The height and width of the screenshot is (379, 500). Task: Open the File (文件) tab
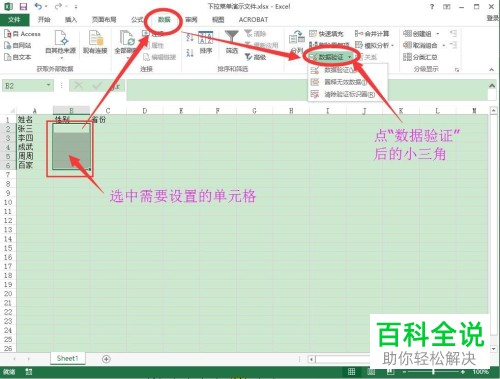(14, 20)
